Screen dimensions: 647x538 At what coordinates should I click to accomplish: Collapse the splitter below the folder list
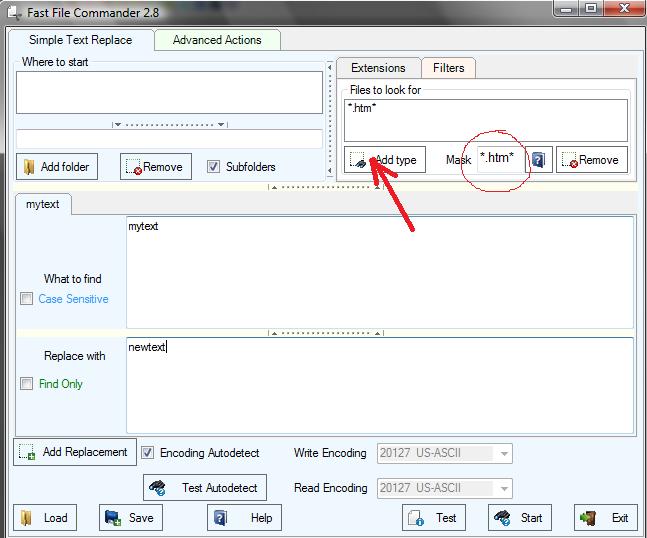[170, 124]
